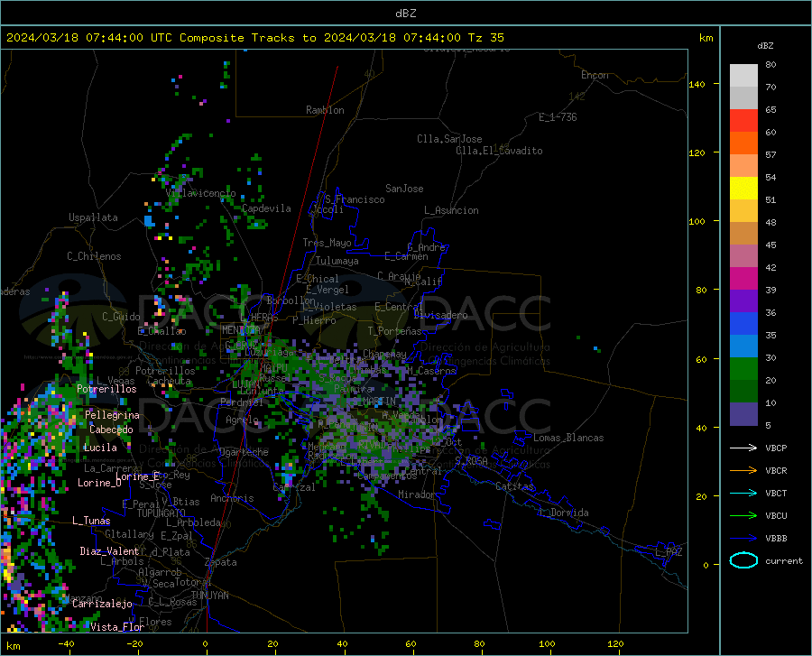Pick the bright yellow 54 dBZ swatch

tap(743, 189)
